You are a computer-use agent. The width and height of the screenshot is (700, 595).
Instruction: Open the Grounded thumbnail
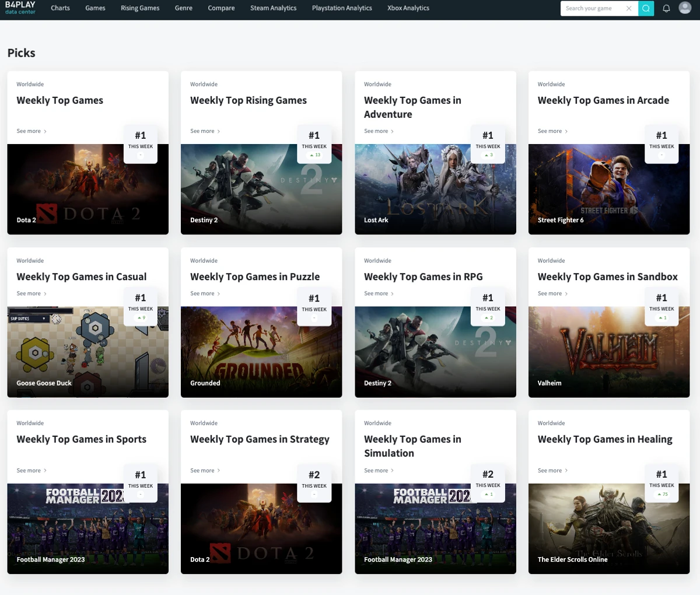[261, 352]
